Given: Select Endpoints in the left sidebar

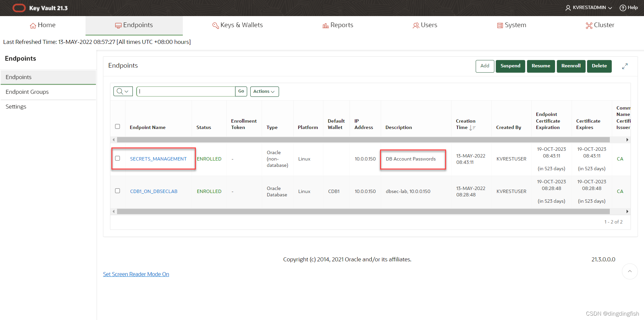Looking at the screenshot, I should click(48, 77).
